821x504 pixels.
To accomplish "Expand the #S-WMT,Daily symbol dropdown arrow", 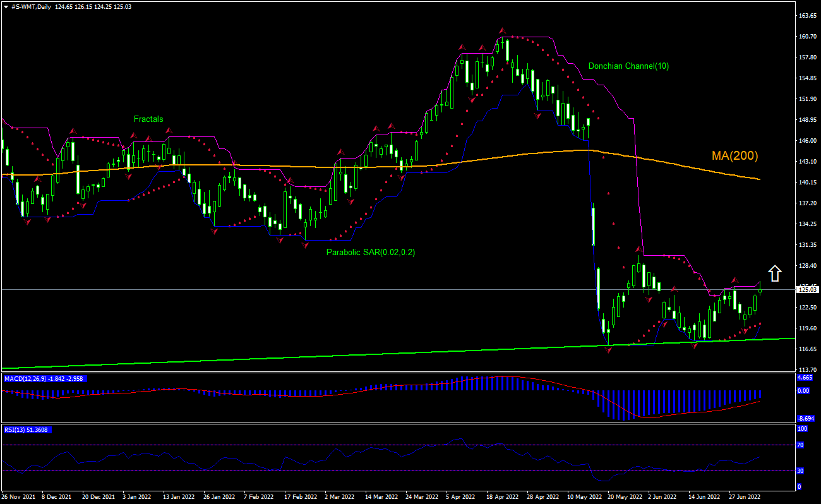I will pos(5,8).
